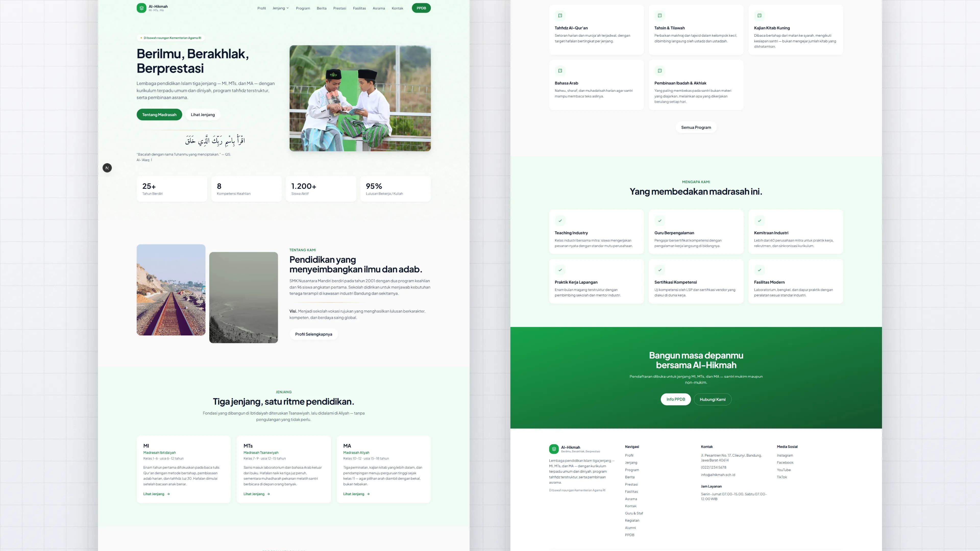This screenshot has width=980, height=551.
Task: Click the Sertifikasi Kompetensi checkmark icon
Action: [660, 270]
